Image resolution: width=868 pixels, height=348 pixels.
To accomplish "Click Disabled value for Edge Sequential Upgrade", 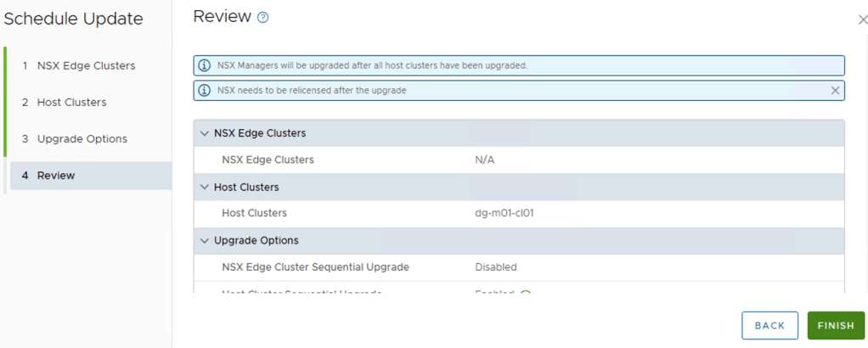I will 496,267.
